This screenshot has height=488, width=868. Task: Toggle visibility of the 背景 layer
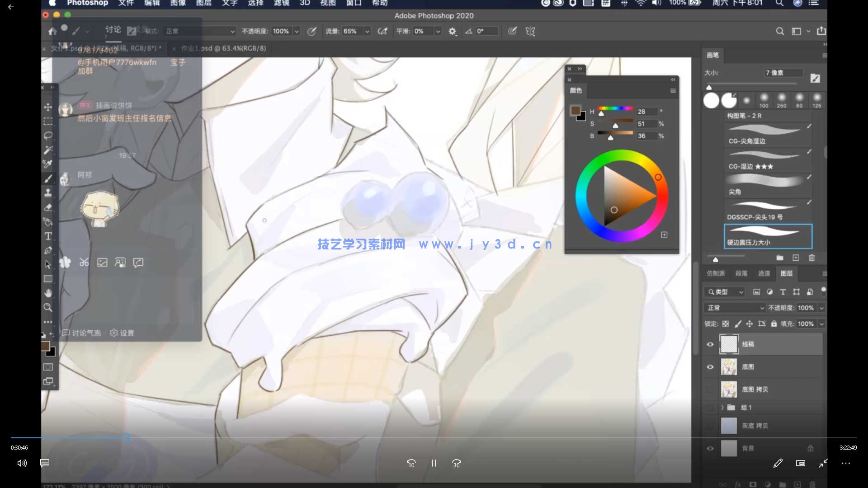click(710, 448)
